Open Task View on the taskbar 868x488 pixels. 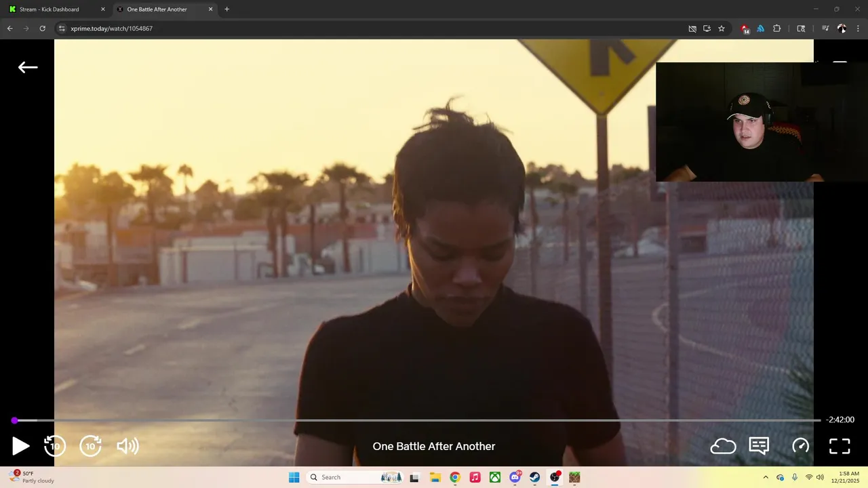pos(414,477)
